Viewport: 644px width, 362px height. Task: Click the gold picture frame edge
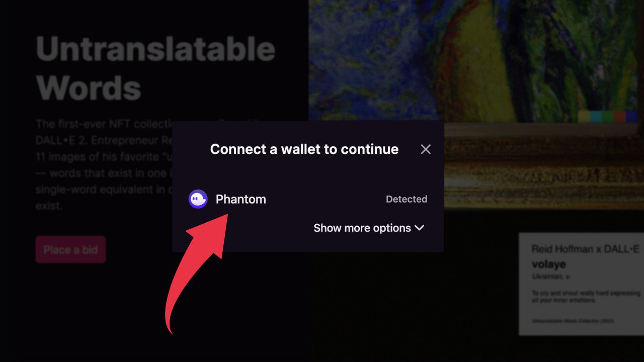(543, 166)
